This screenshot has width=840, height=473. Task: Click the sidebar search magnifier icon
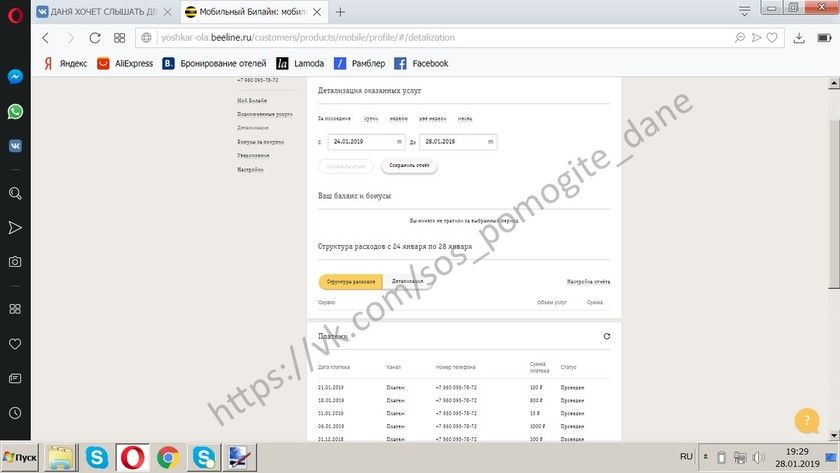pos(15,193)
